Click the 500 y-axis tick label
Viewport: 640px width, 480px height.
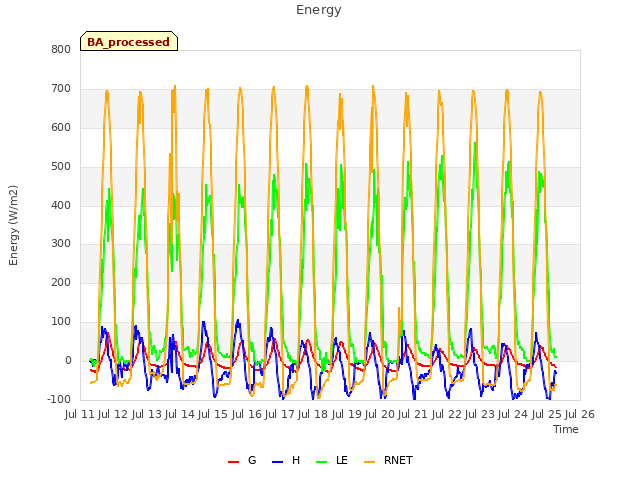pyautogui.click(x=61, y=167)
